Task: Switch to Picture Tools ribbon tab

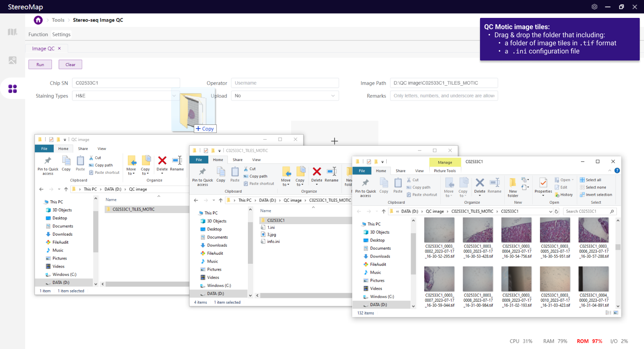Action: (x=445, y=171)
